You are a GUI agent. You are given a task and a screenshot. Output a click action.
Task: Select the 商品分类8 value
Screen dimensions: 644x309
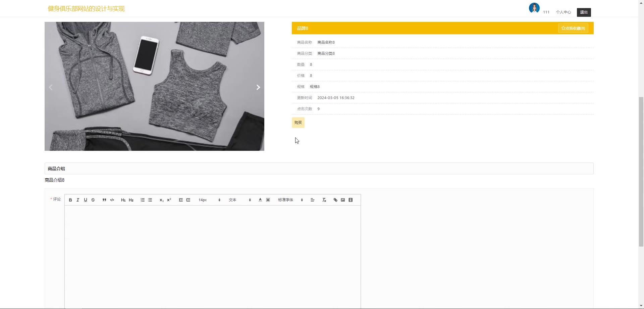(326, 53)
